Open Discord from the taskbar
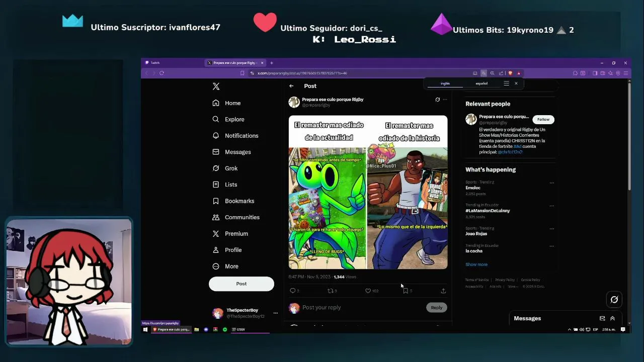 pyautogui.click(x=206, y=329)
